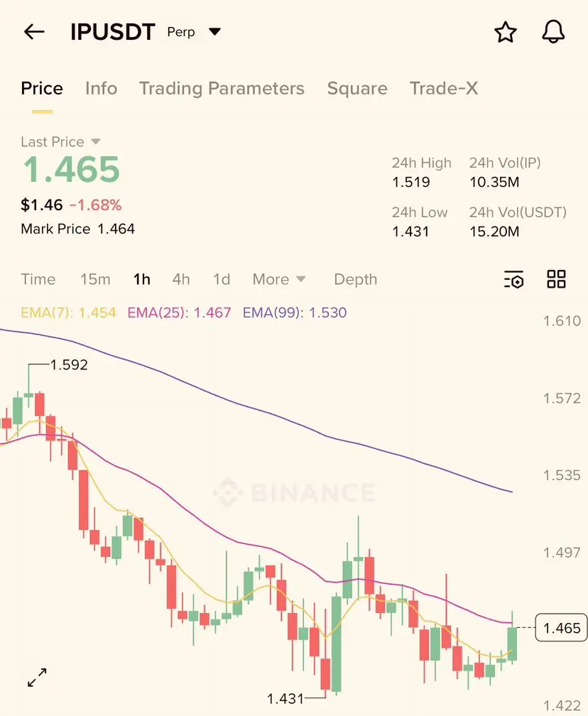Select the 1d chart interval
588x716 pixels.
coord(222,279)
